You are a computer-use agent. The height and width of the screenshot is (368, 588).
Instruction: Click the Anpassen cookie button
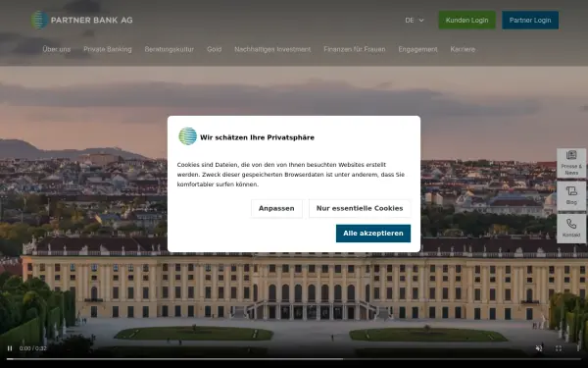(x=276, y=208)
